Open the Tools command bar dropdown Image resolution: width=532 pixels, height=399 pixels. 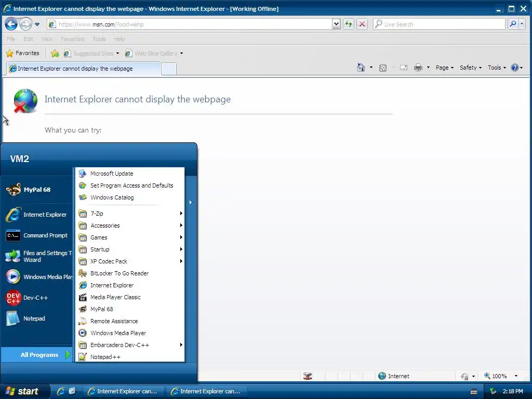(x=497, y=68)
